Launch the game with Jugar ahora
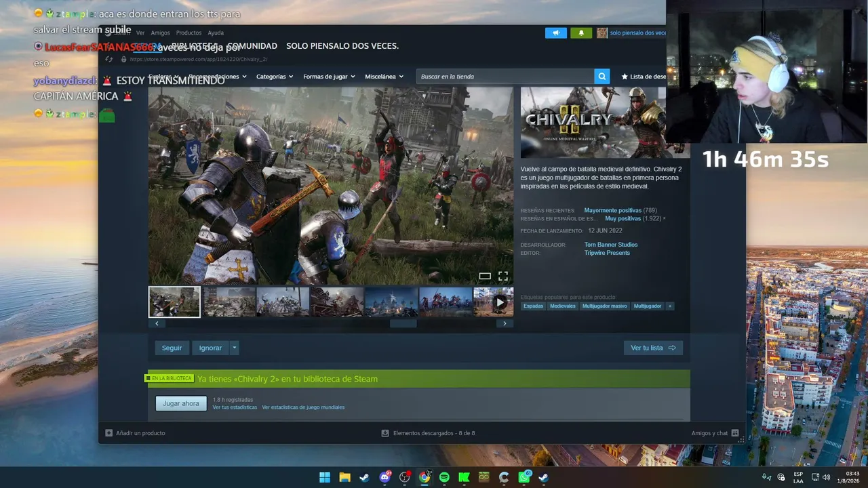Image resolution: width=868 pixels, height=488 pixels. point(181,403)
